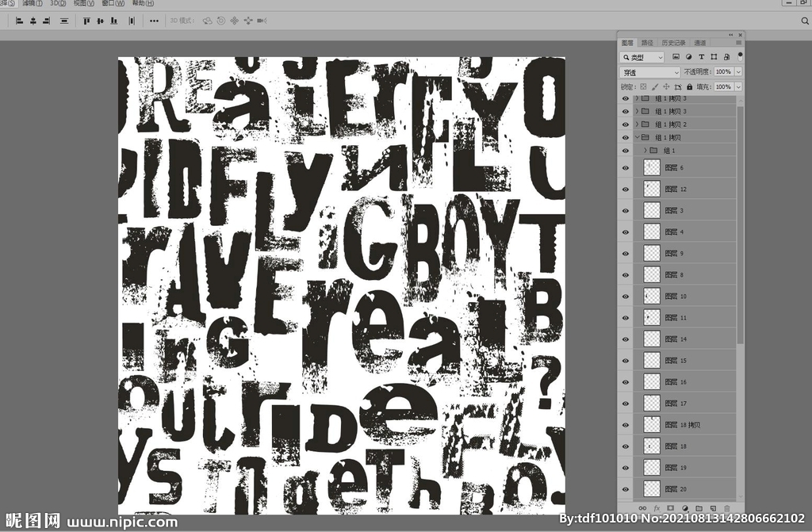Open the 类型 layer filter dropdown
812x532 pixels.
tap(642, 57)
